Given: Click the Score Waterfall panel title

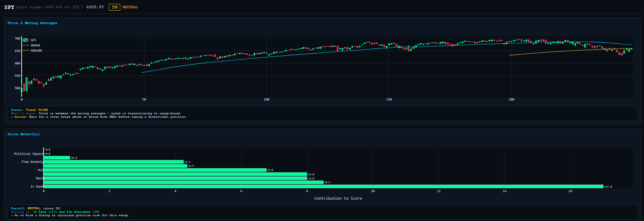Looking at the screenshot, I should click(24, 134).
